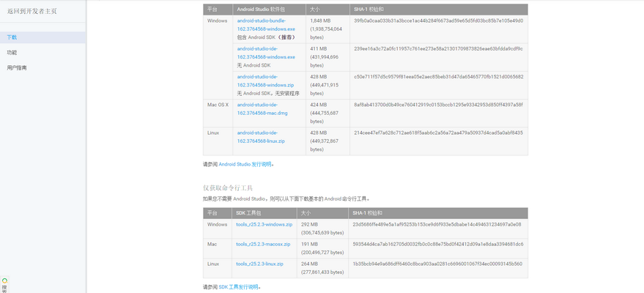The image size is (644, 293).
Task: Click SHA-1 checksum starting with c50e711f57
Action: 438,76
